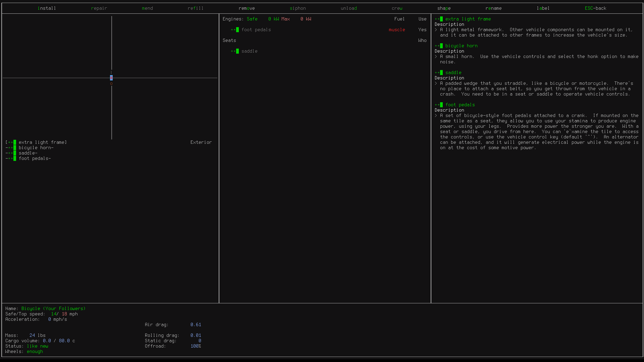Click refill in the command bar

[x=196, y=8]
